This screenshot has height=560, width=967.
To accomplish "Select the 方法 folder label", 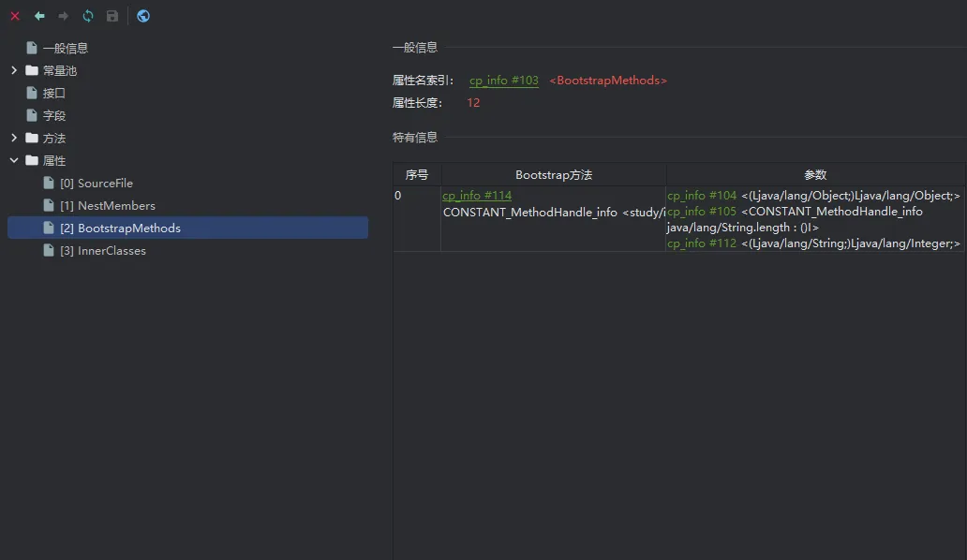I will [x=53, y=139].
